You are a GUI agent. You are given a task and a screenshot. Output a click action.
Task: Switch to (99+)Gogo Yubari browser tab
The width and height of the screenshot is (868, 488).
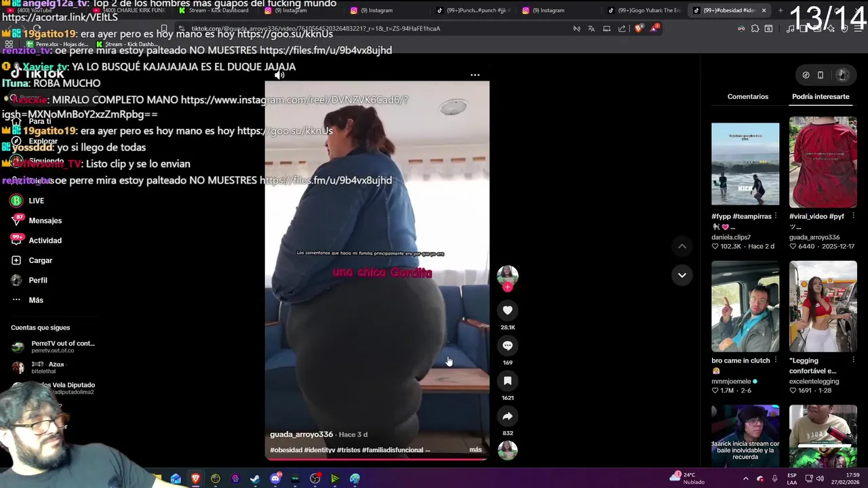[x=644, y=10]
